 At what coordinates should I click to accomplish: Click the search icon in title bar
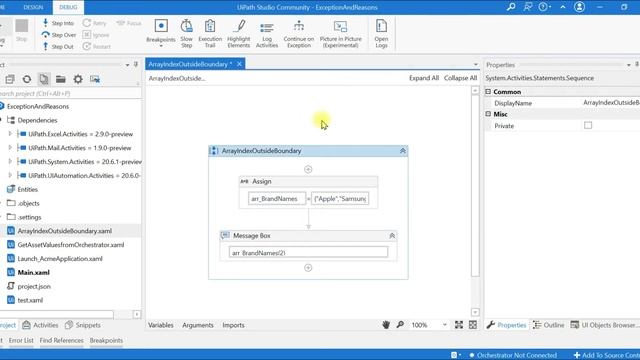[x=511, y=7]
